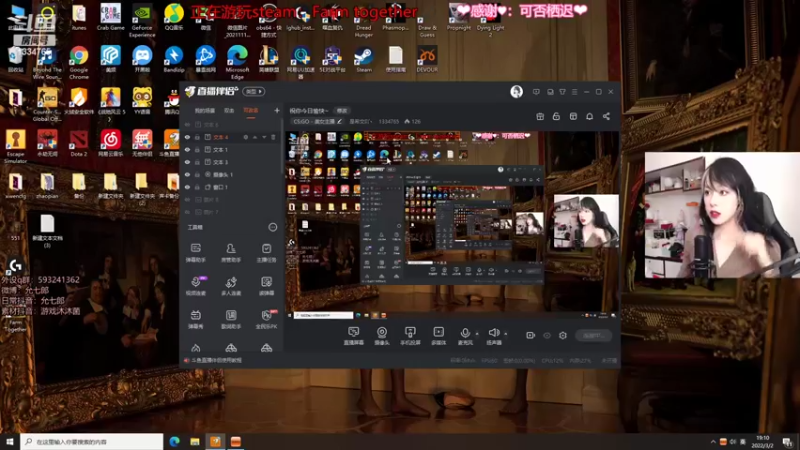Toggle preview eye in bottom bar
This screenshot has width=800, height=450.
(x=546, y=335)
